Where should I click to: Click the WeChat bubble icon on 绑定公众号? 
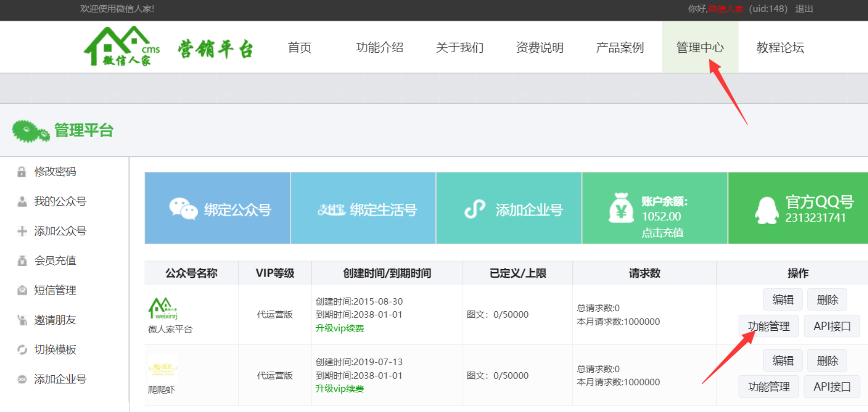[183, 209]
